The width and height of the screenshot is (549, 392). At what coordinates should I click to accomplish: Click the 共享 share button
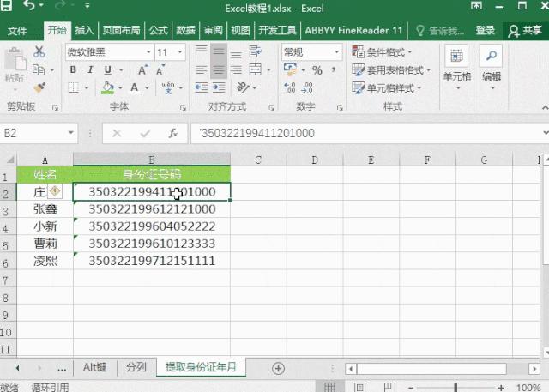click(525, 31)
